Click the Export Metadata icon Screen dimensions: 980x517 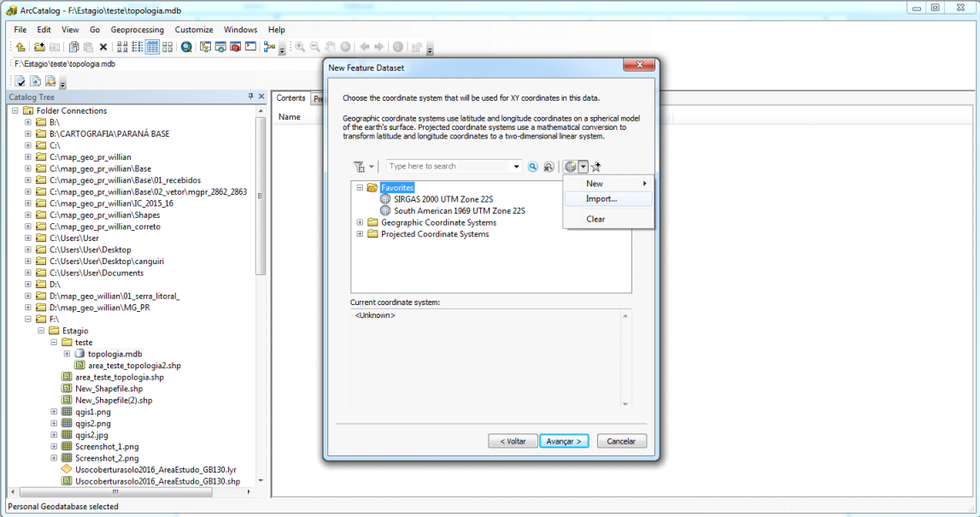click(36, 81)
